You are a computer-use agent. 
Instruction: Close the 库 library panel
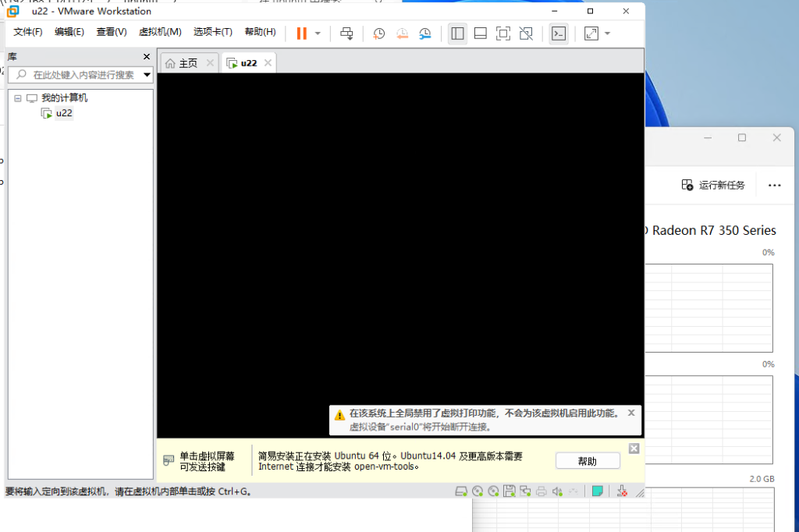(x=147, y=57)
